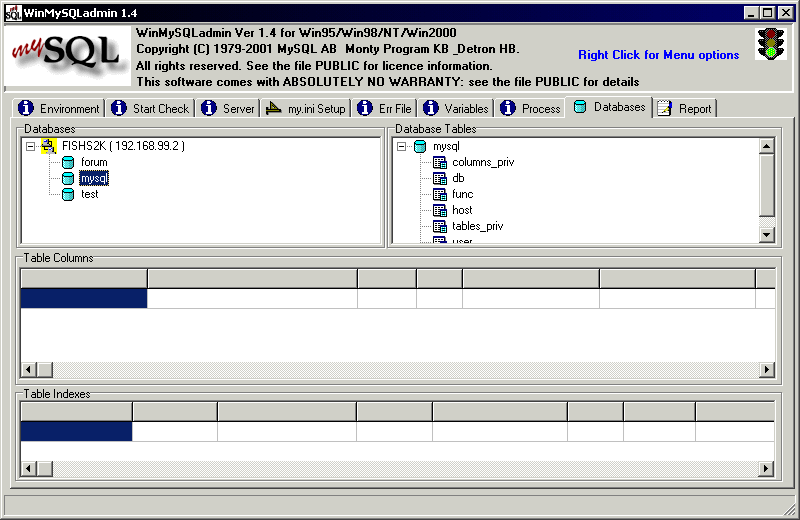This screenshot has width=800, height=520.
Task: Click Table Indexes scrollbar left arrow
Action: [29, 468]
